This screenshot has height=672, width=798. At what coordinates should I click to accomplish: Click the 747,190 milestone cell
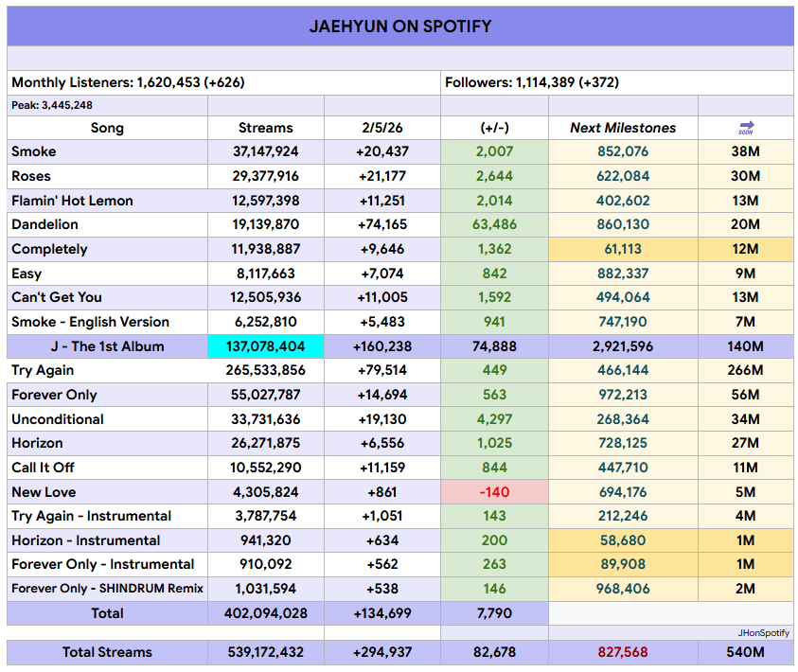pos(623,322)
